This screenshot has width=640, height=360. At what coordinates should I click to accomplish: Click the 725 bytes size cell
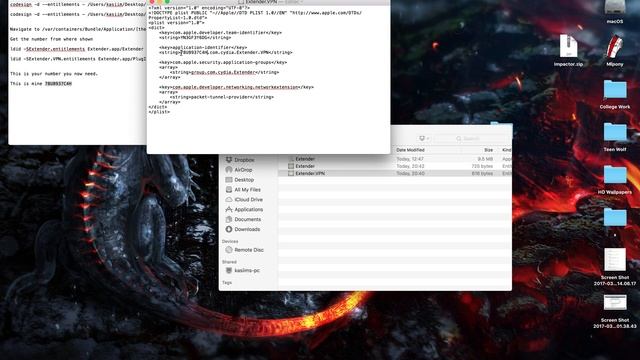pyautogui.click(x=482, y=166)
